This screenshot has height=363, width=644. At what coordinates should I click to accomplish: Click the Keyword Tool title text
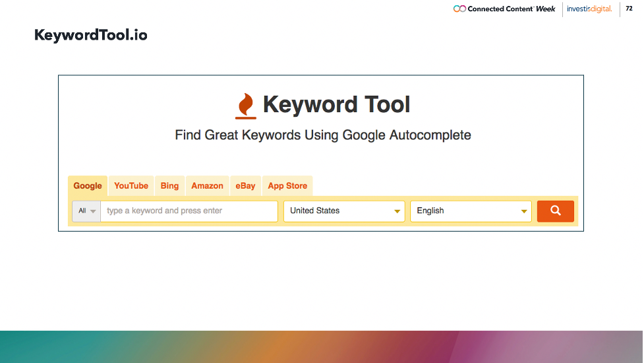coord(336,105)
